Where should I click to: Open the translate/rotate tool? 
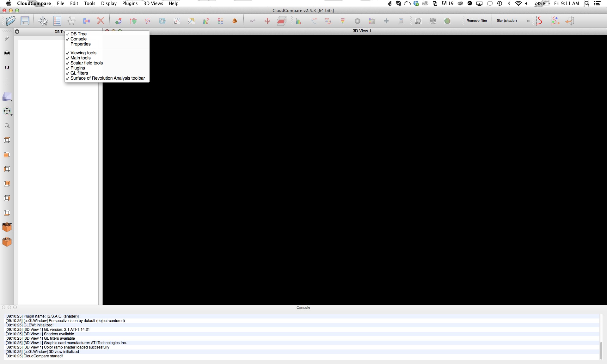click(x=267, y=21)
